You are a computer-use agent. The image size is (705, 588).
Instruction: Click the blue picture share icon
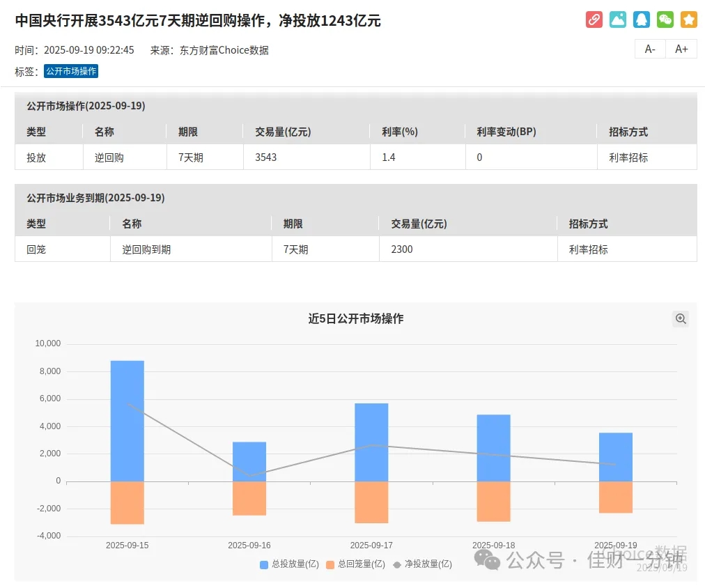click(618, 20)
